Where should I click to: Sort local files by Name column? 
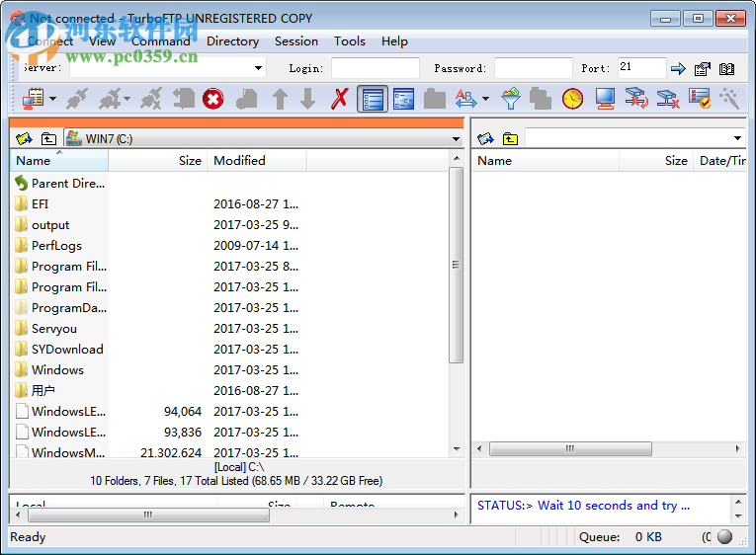pos(59,160)
